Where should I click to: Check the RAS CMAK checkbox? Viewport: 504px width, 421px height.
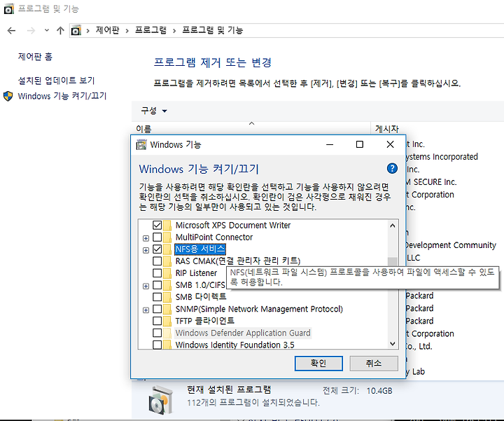pyautogui.click(x=157, y=261)
